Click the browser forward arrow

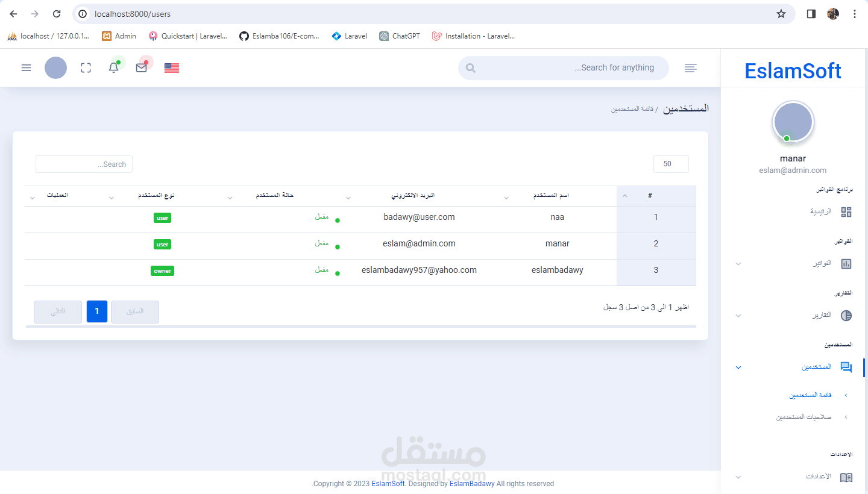[35, 14]
